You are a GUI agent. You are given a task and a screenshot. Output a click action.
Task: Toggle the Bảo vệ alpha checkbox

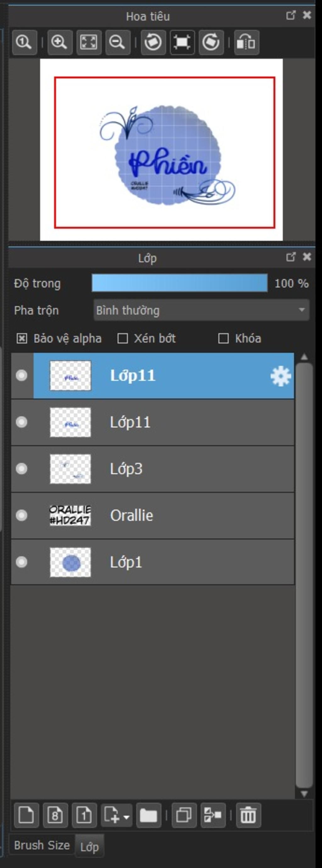(22, 338)
